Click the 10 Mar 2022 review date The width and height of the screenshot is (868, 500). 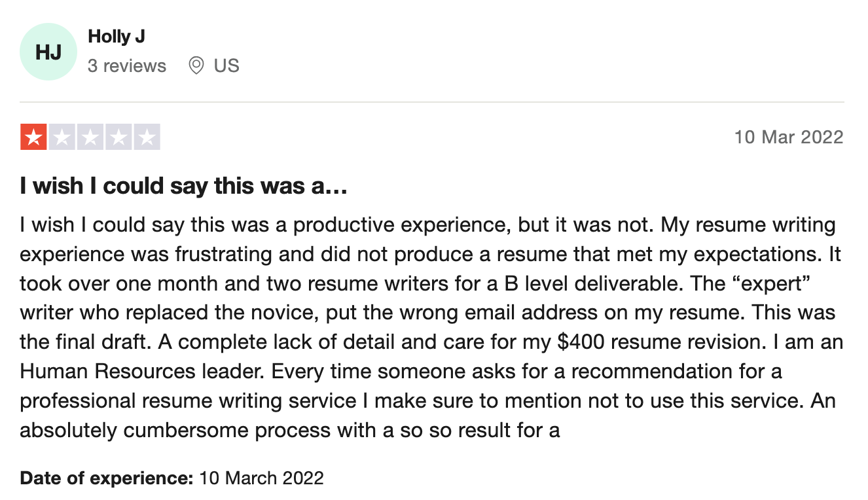click(x=789, y=137)
